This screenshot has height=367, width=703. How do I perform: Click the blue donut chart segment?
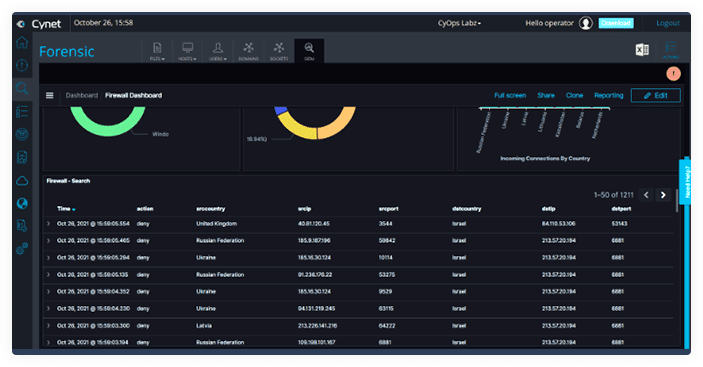tap(280, 110)
